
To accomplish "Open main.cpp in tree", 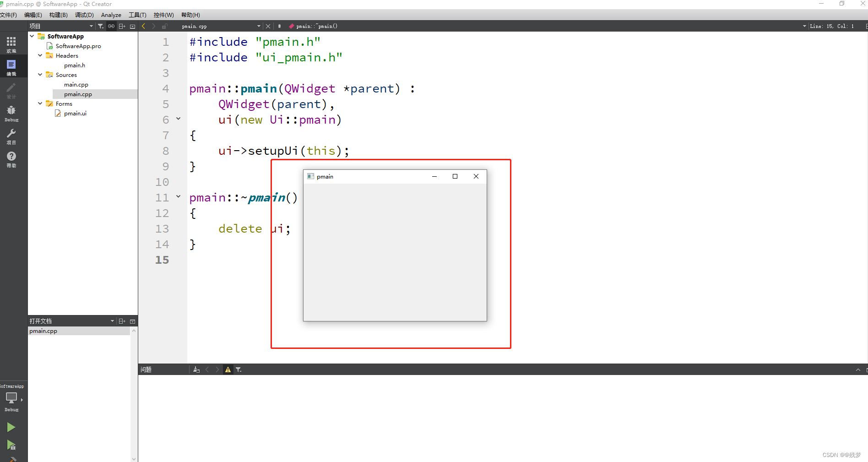I will 76,84.
